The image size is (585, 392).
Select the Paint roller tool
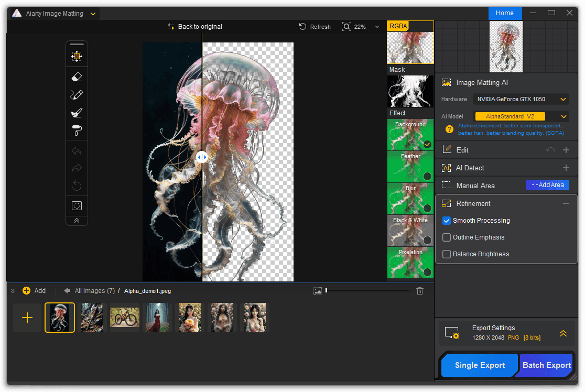point(77,130)
